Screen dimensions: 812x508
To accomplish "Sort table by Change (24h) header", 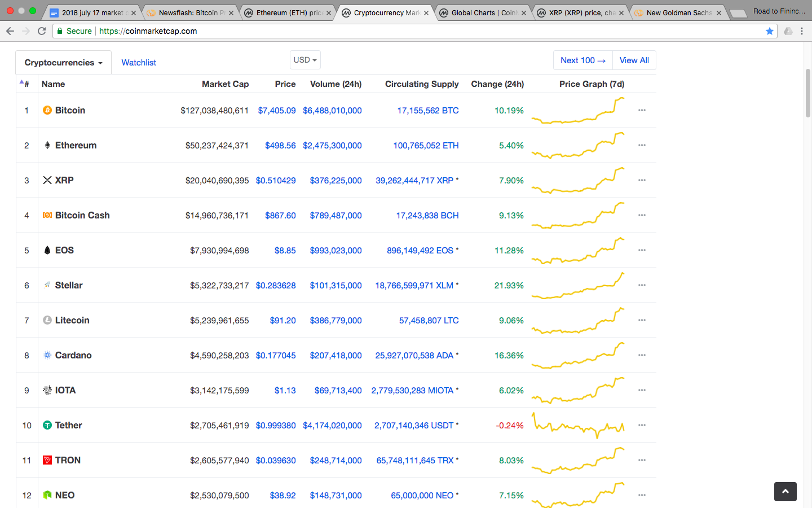I will coord(497,84).
